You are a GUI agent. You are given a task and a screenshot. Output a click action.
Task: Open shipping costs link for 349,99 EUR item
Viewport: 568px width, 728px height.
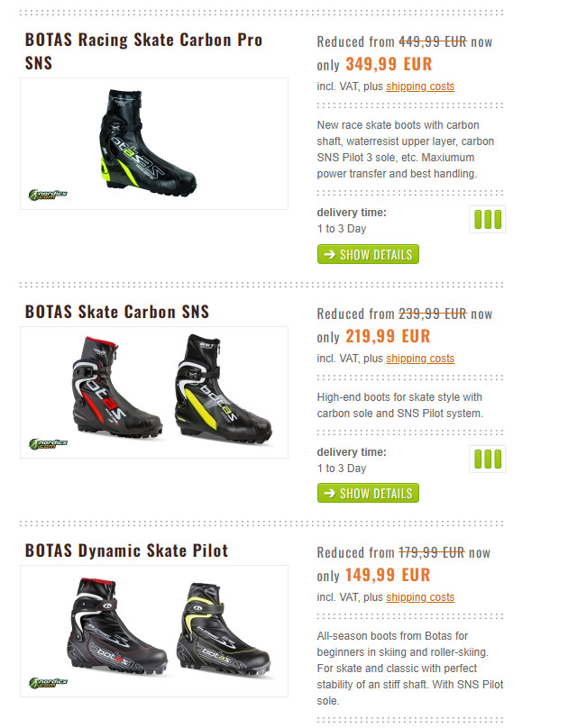[x=420, y=86]
